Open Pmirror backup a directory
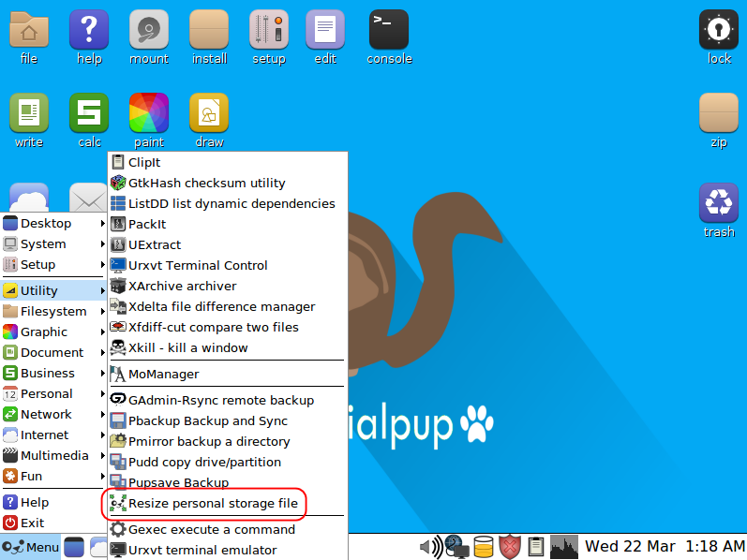 (228, 441)
